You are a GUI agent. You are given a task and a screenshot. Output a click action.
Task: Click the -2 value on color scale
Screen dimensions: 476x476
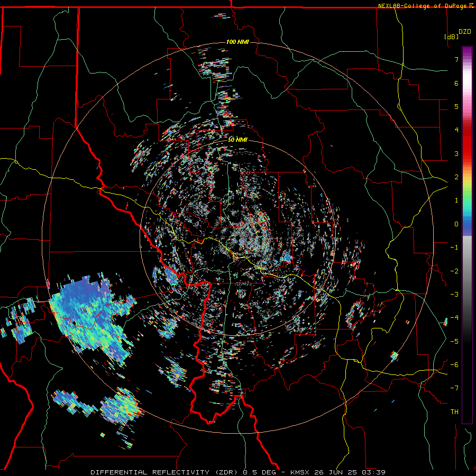pyautogui.click(x=454, y=271)
